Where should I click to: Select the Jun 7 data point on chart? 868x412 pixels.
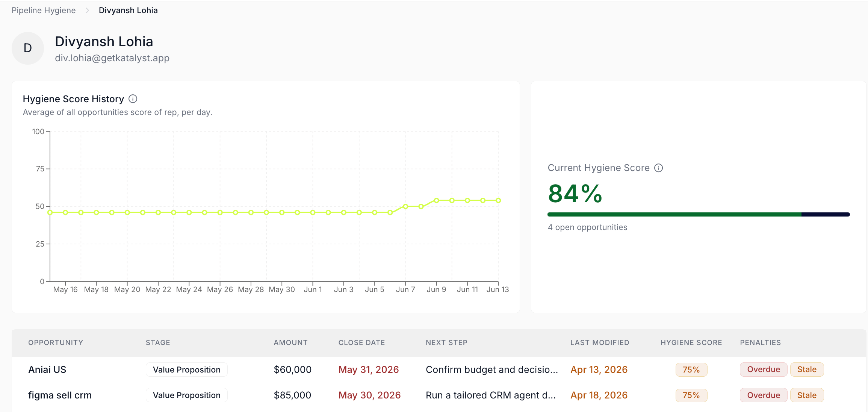tap(405, 206)
